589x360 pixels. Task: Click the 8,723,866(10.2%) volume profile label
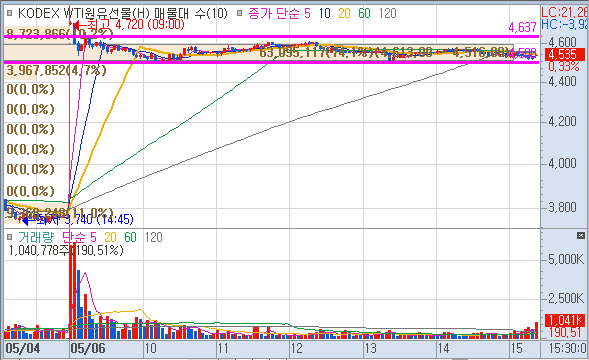click(59, 34)
